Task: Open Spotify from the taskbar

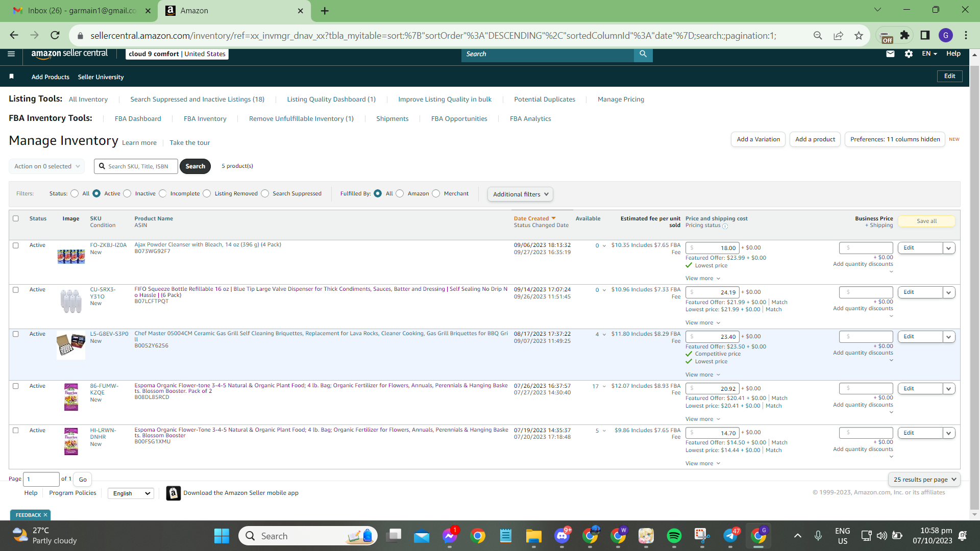Action: coord(674,536)
